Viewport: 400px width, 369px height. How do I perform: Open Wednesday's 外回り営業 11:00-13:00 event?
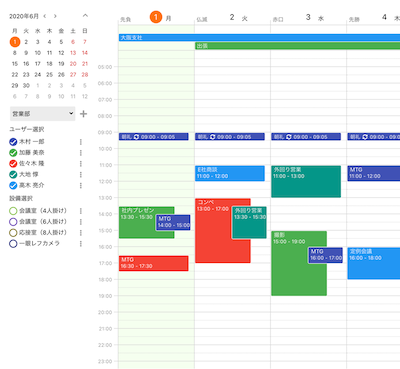306,182
